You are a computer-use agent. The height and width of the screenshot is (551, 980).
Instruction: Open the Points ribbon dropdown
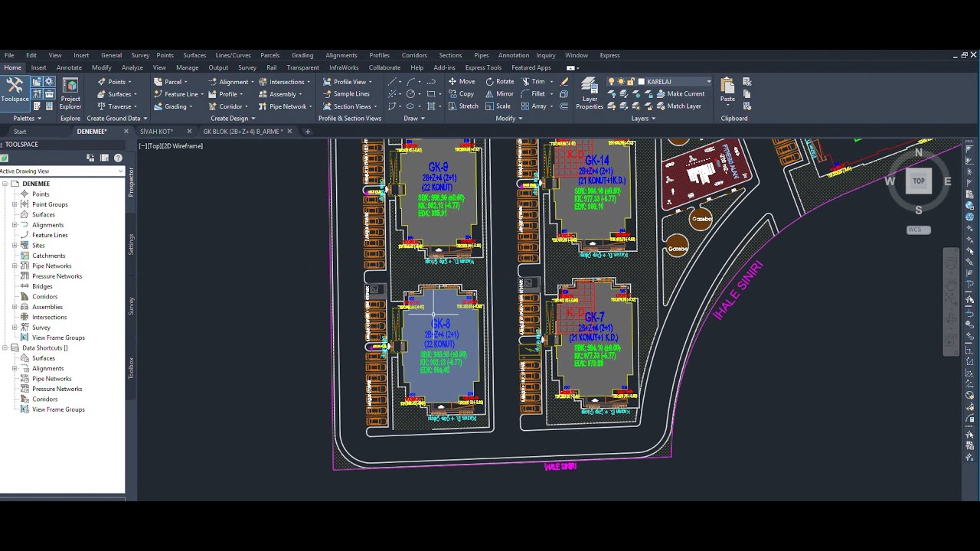(116, 82)
